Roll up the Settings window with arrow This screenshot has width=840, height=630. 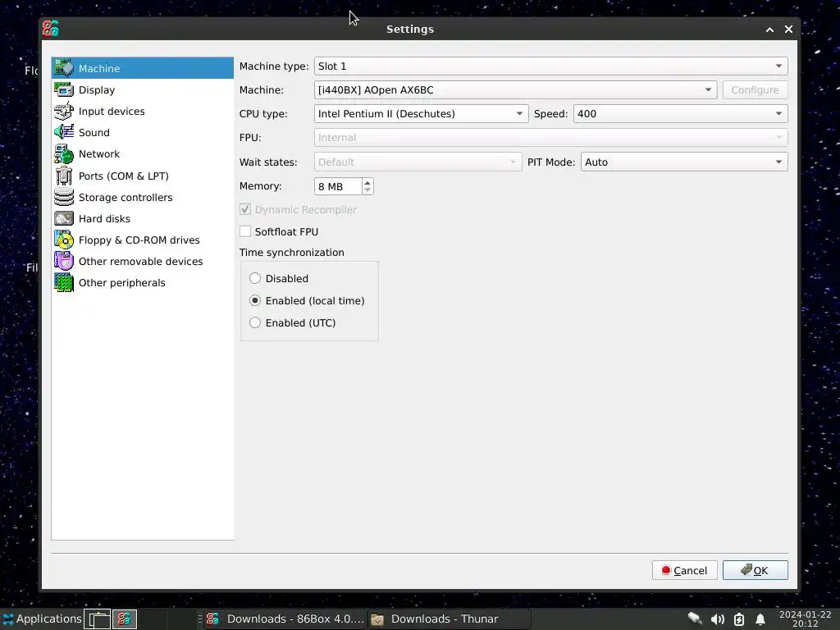point(769,30)
